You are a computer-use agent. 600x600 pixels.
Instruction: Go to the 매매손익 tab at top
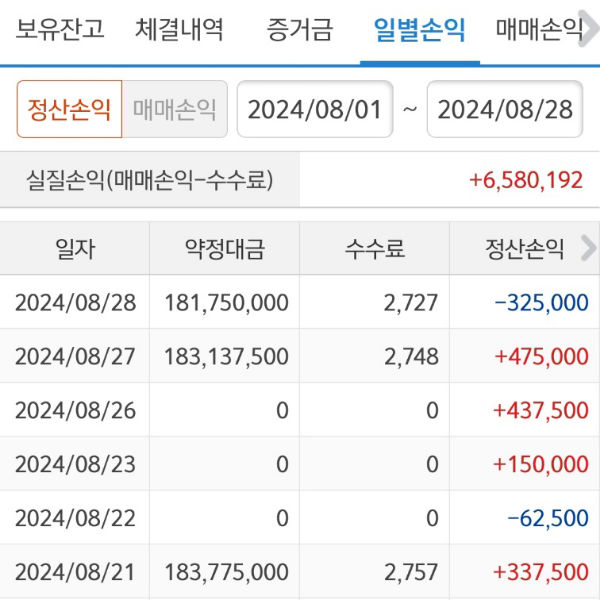pos(539,29)
